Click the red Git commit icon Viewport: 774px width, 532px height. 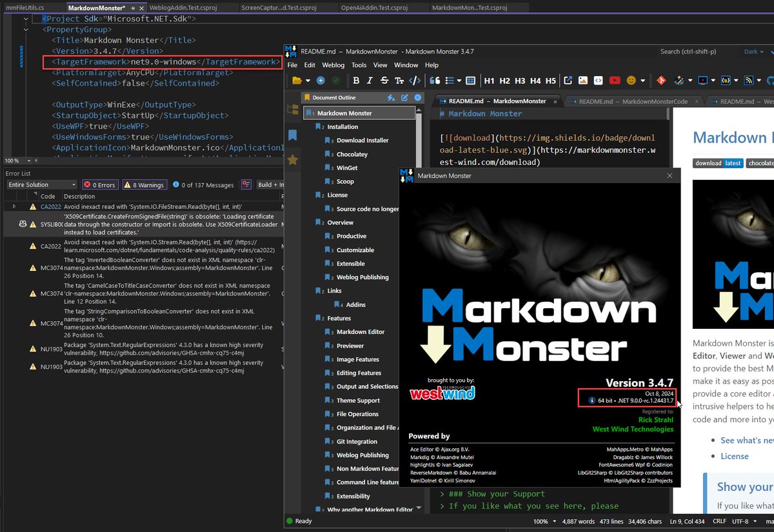[661, 81]
